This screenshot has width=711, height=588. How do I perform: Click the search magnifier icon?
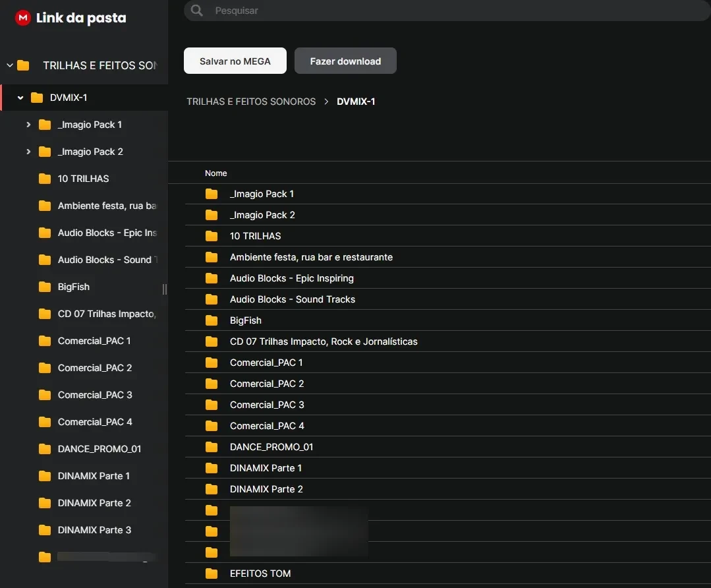196,11
